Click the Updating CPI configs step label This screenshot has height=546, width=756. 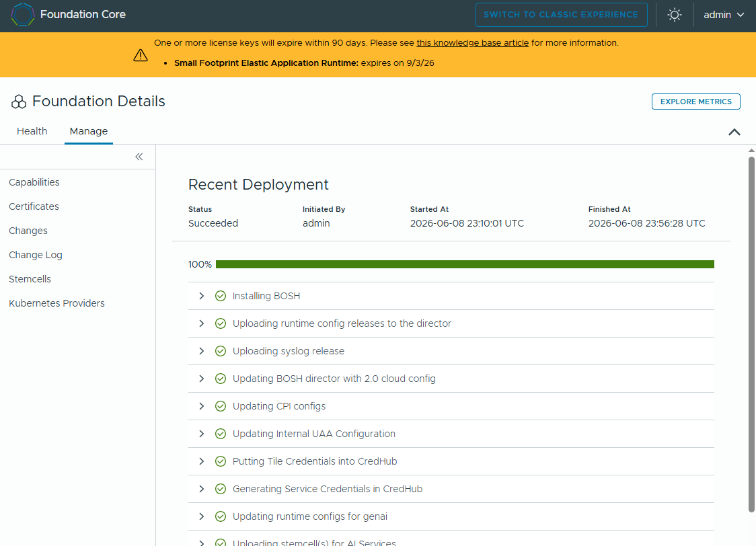coord(279,406)
